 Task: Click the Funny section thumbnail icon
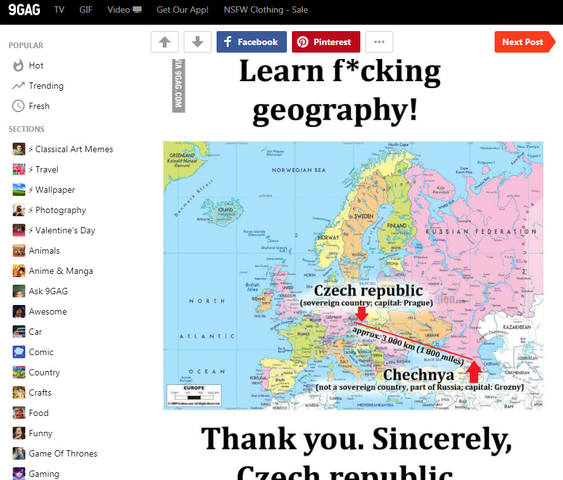19,433
